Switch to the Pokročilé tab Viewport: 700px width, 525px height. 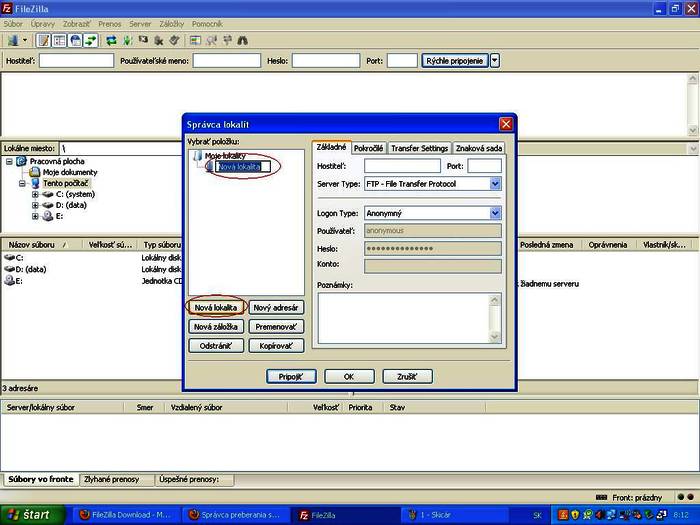click(x=368, y=148)
